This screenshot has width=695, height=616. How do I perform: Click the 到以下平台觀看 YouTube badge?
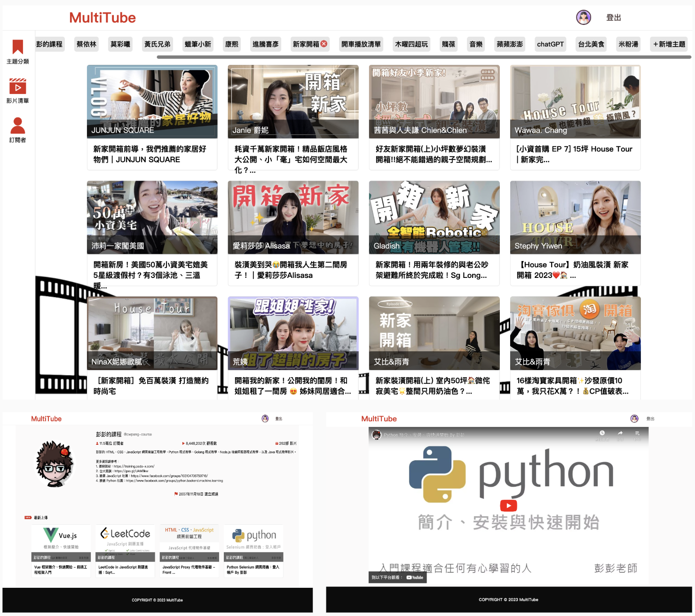398,577
